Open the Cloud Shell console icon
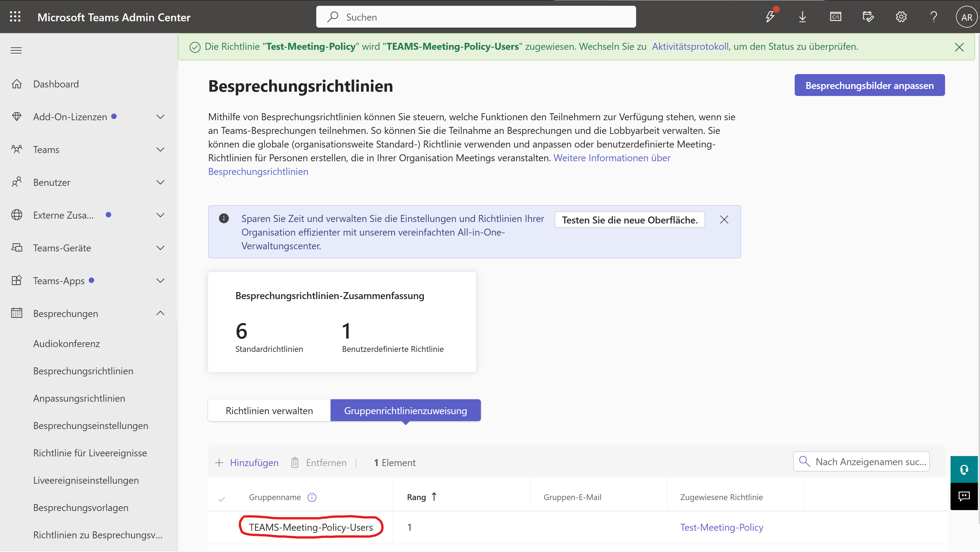This screenshot has width=980, height=552. pos(835,17)
